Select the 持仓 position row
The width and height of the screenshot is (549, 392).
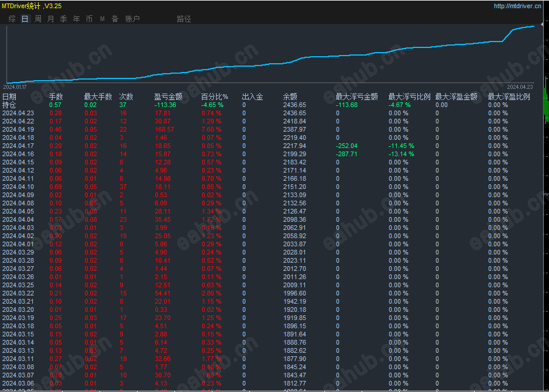point(9,105)
